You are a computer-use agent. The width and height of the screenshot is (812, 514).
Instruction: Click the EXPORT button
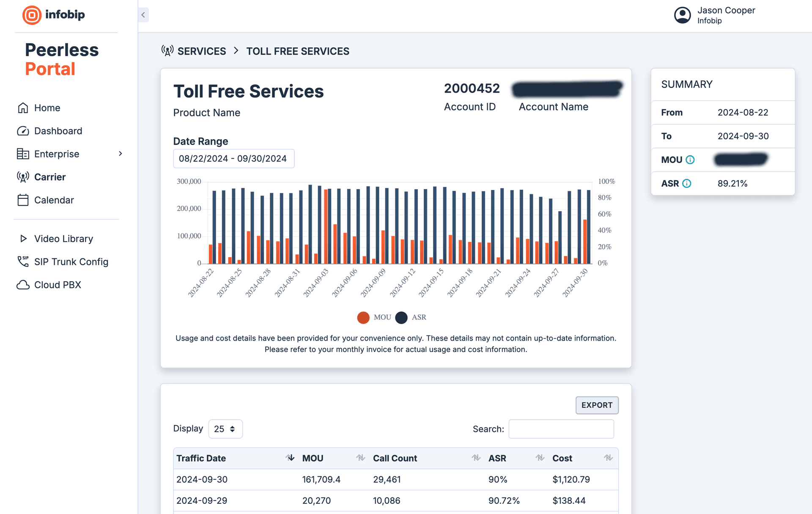596,405
